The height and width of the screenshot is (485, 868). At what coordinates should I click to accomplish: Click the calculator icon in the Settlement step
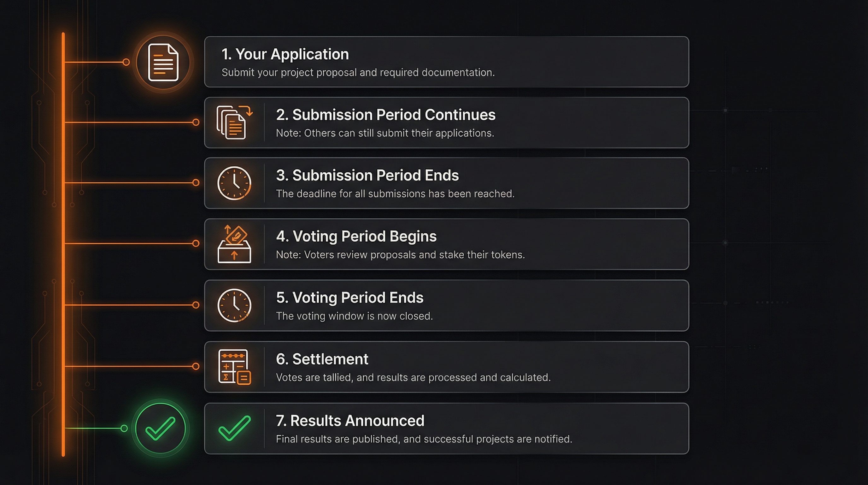(234, 367)
